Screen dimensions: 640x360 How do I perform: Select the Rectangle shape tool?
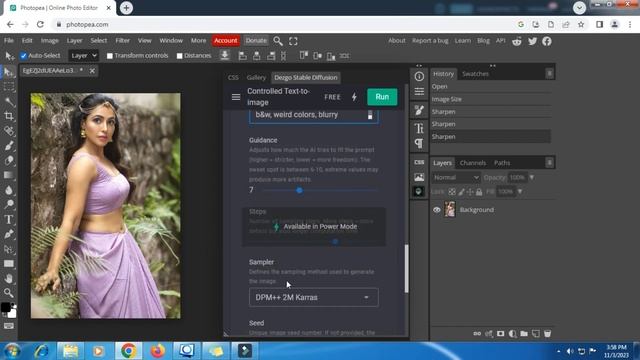point(9,264)
